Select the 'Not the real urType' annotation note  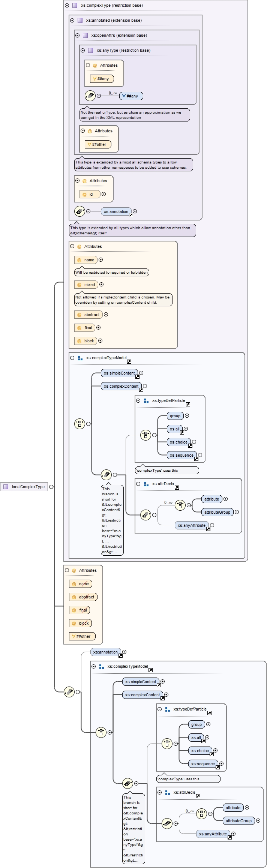pyautogui.click(x=135, y=115)
